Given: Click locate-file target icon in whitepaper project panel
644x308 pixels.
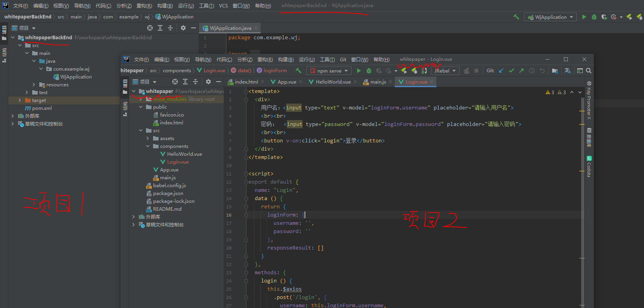Looking at the screenshot, I should [175, 82].
